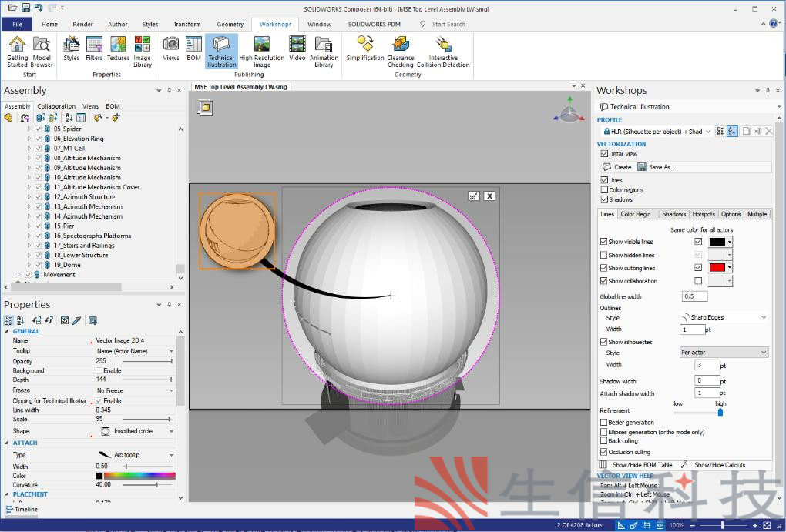Screen dimensions: 786x532
Task: Open the profile dropdown HLR (Silhouette per object)
Action: coord(657,131)
